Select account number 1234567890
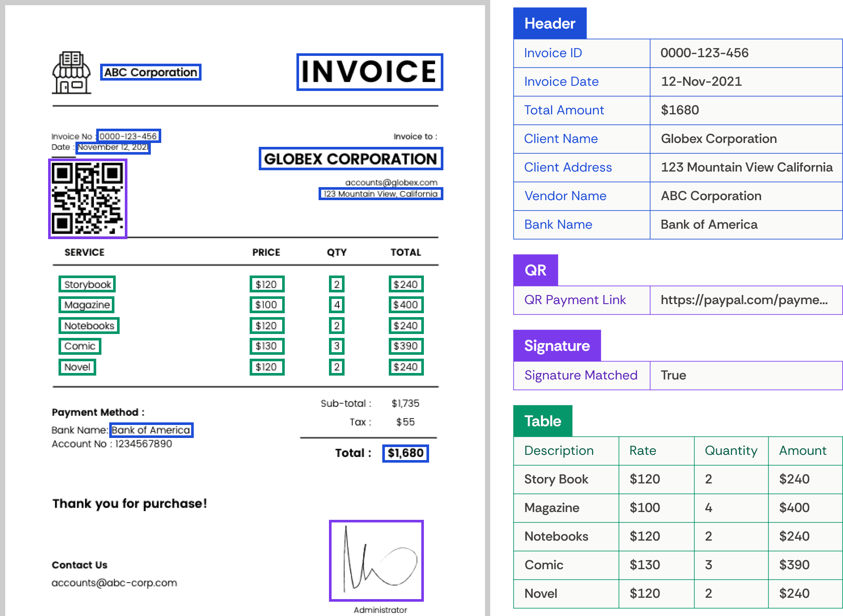 click(x=143, y=444)
